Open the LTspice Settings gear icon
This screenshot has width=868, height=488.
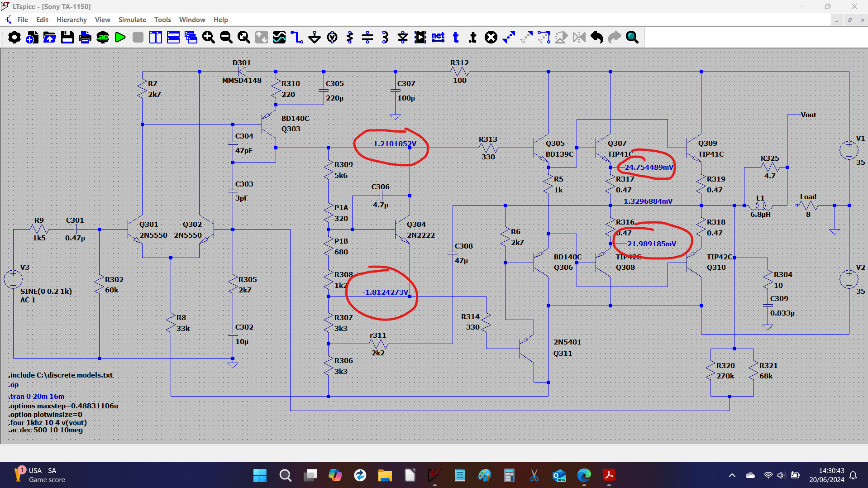14,37
